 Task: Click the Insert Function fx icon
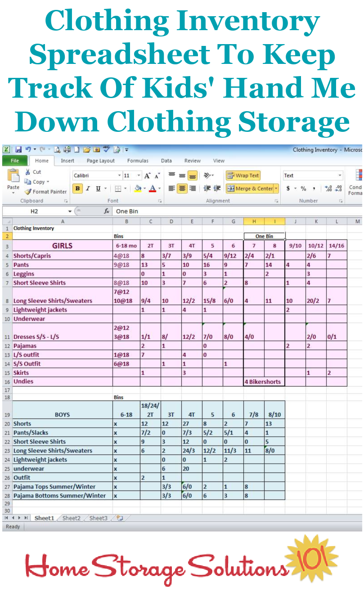(x=107, y=211)
